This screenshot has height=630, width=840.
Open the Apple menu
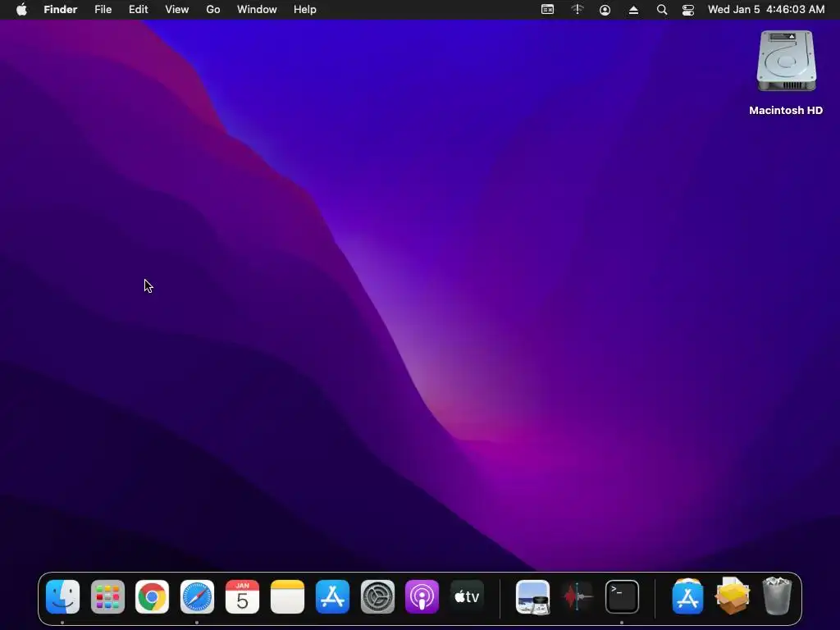click(x=21, y=10)
